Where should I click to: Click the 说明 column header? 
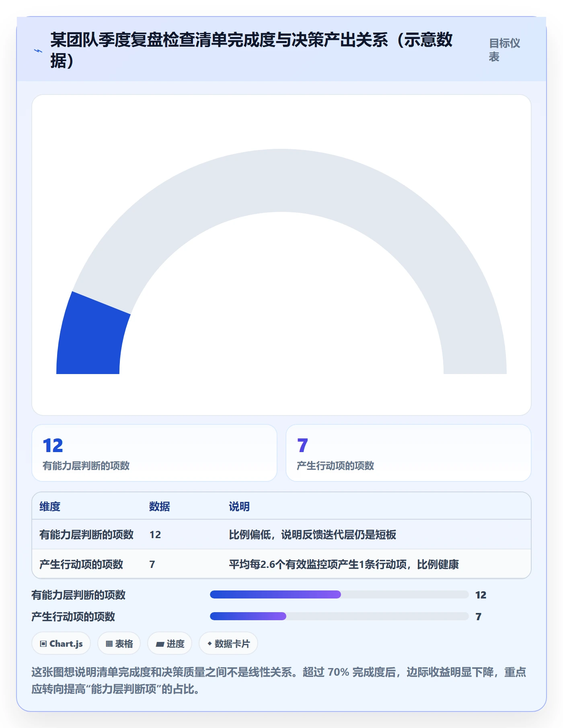click(x=239, y=506)
